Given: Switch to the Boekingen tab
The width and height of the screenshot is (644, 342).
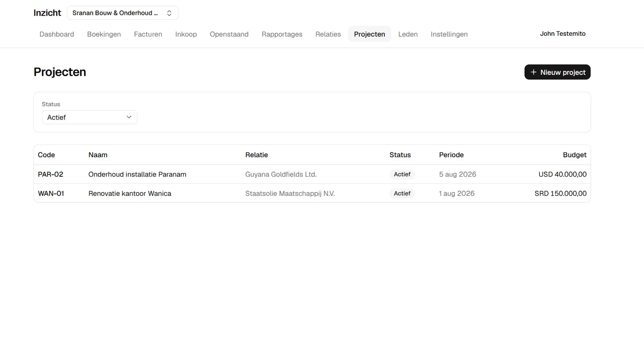Looking at the screenshot, I should point(104,34).
